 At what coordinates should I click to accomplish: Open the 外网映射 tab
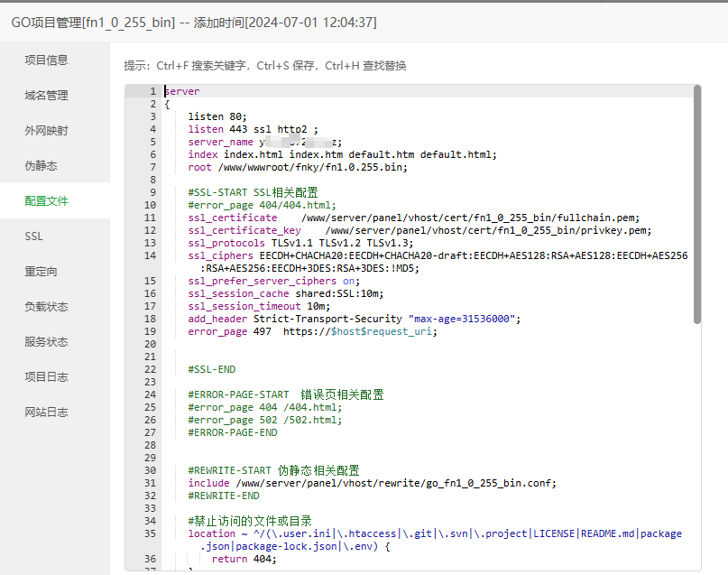coord(46,131)
